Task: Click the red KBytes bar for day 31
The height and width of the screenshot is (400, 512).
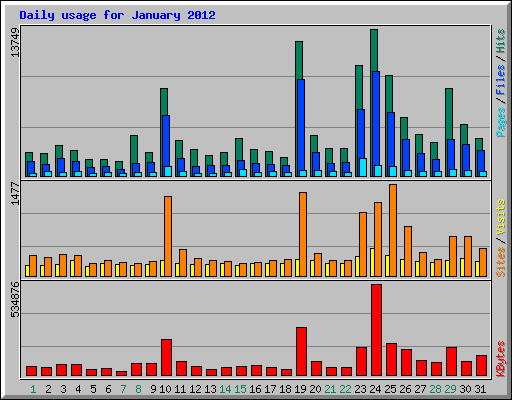Action: [481, 366]
